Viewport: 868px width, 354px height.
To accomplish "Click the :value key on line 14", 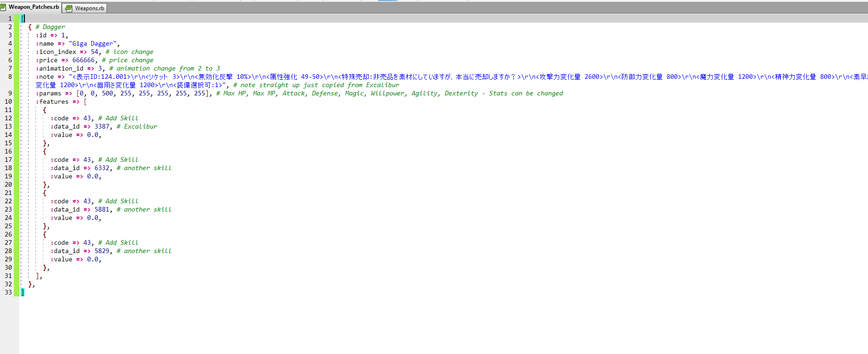I will point(61,135).
